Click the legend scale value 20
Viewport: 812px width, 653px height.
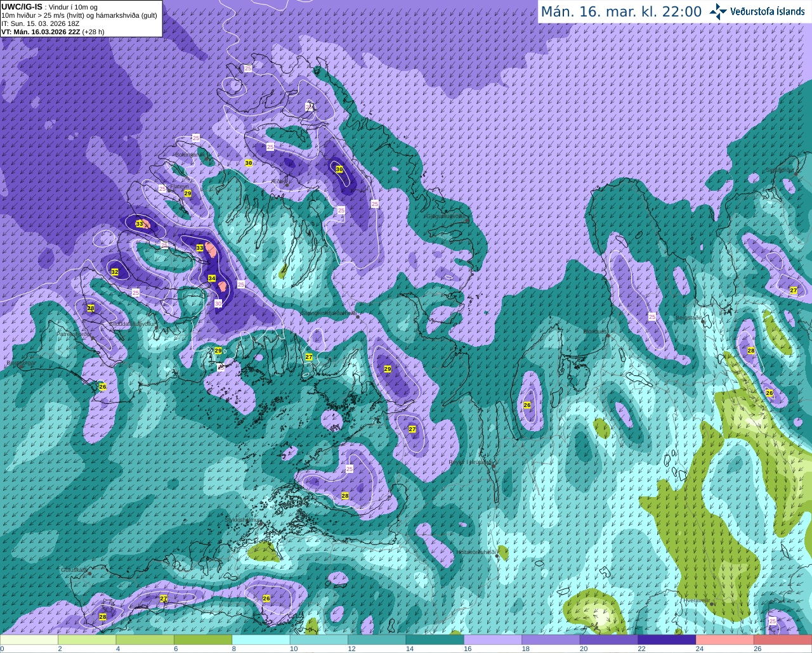tap(584, 649)
